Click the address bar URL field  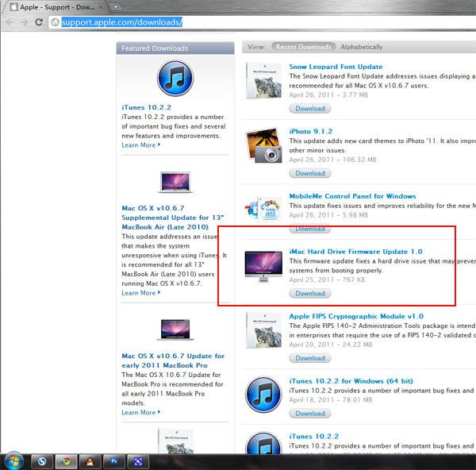pyautogui.click(x=261, y=22)
